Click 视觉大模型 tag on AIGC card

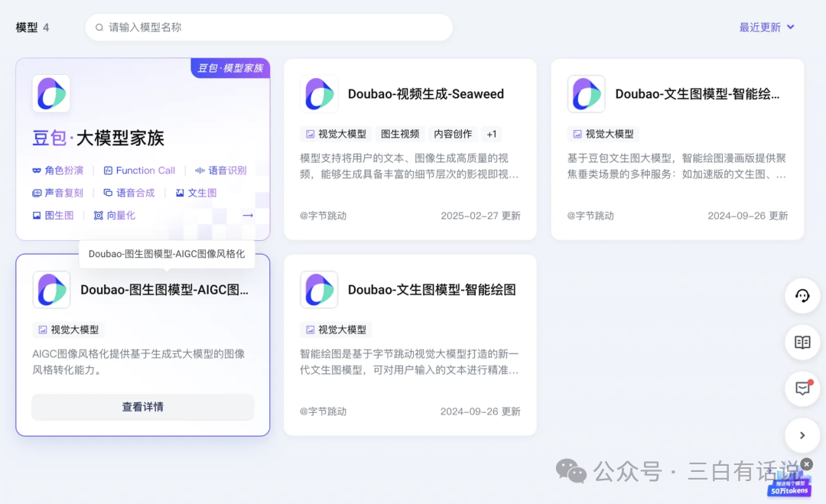(x=69, y=330)
